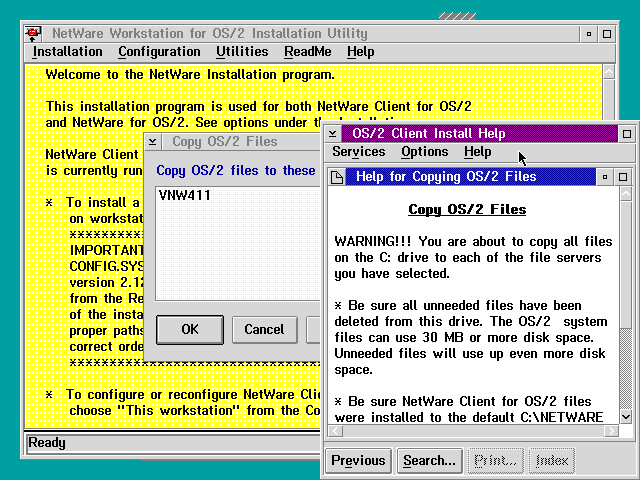This screenshot has width=640, height=480.
Task: Click the disabled Index button
Action: 552,460
